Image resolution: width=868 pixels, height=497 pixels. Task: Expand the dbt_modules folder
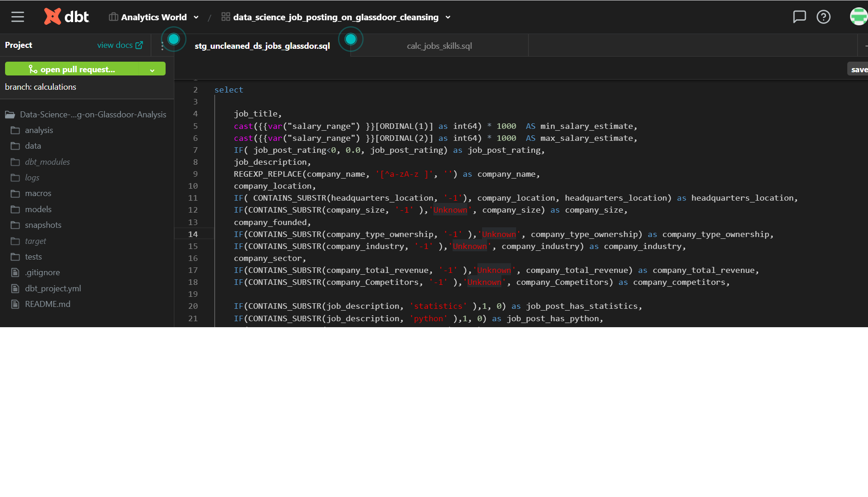[x=15, y=162]
